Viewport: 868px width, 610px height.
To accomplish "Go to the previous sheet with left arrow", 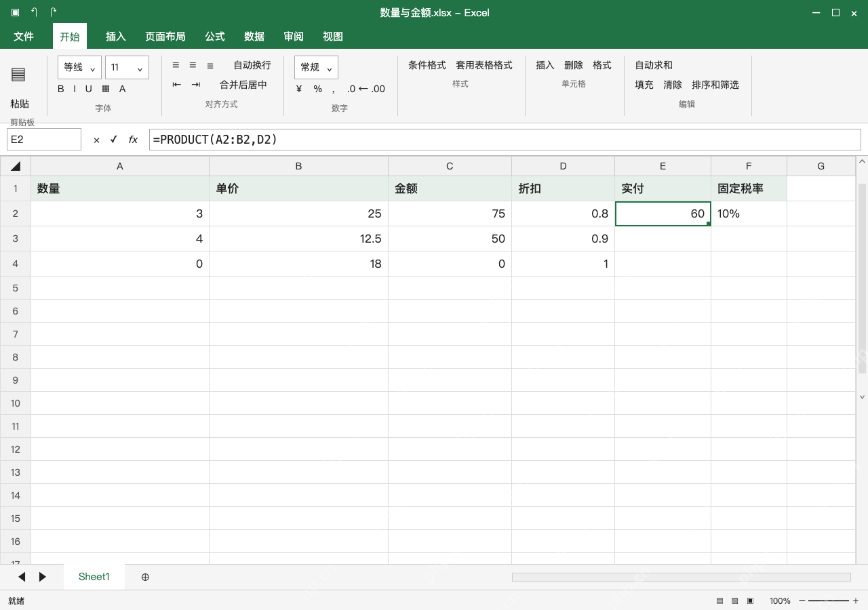I will tap(22, 577).
